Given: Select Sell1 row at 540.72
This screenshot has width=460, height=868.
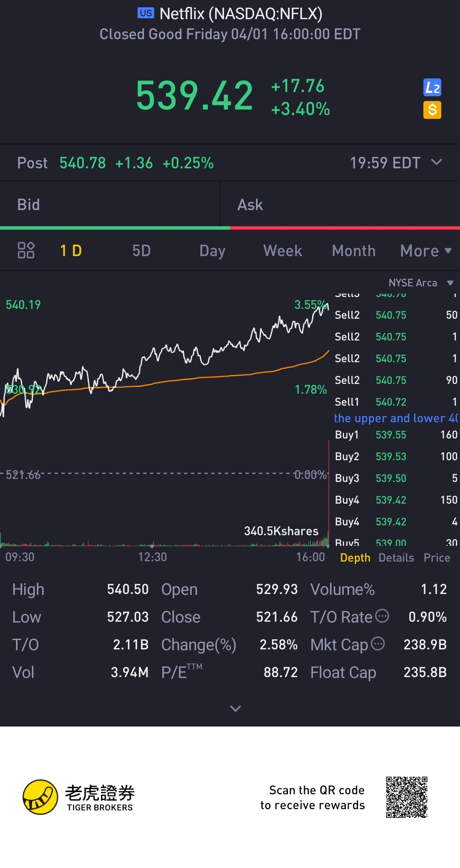Looking at the screenshot, I should pos(396,402).
